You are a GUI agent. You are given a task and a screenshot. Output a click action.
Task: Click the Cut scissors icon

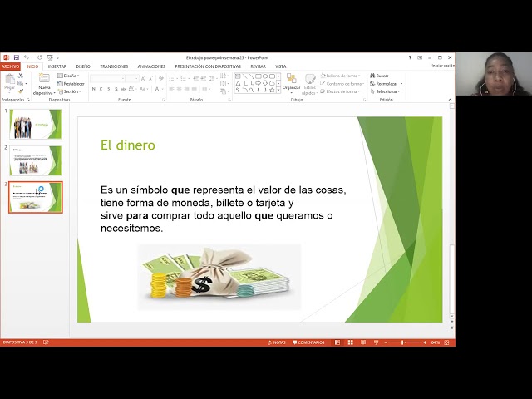(20, 76)
